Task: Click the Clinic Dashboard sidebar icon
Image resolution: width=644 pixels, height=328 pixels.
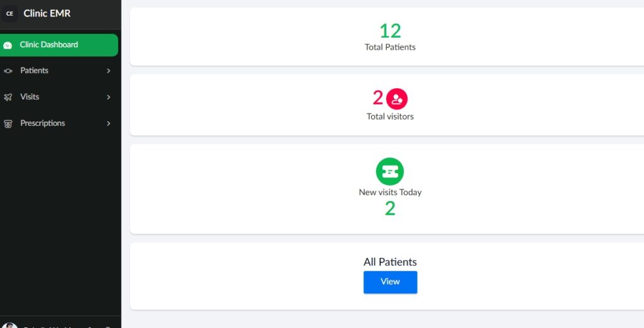Action: (x=8, y=45)
